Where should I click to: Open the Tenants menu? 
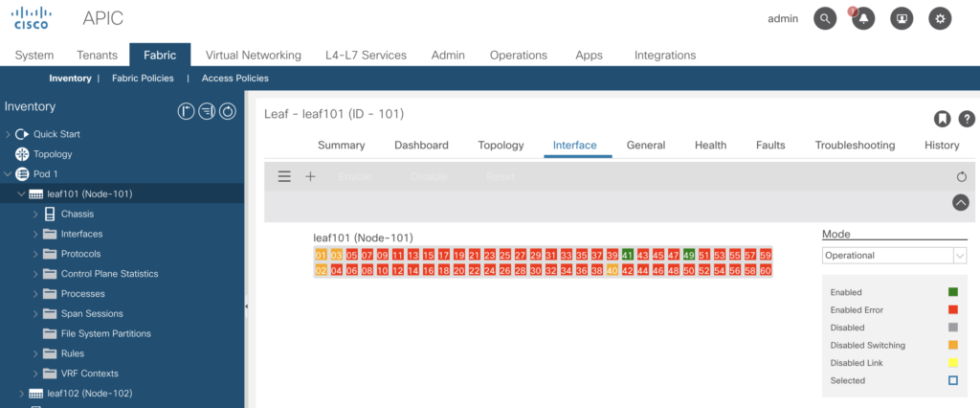pos(97,55)
